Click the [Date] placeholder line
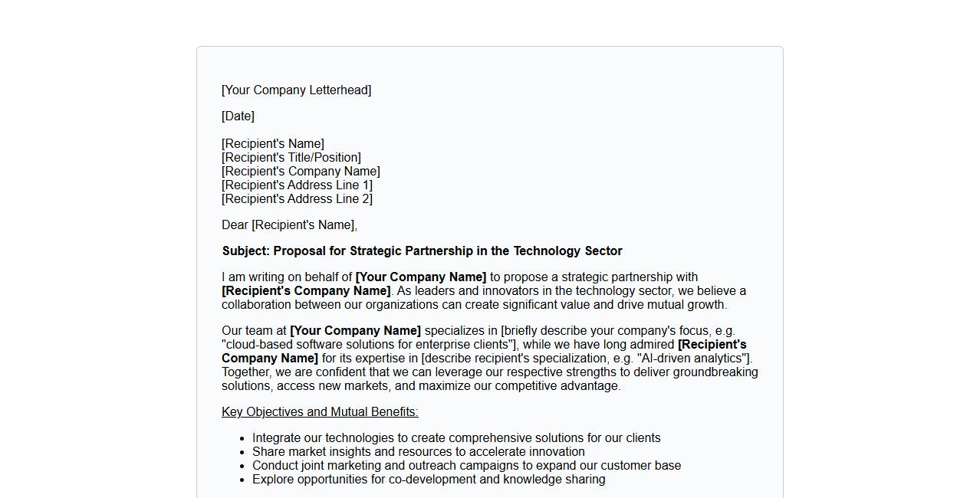Viewport: 980px width, 498px height. [238, 116]
